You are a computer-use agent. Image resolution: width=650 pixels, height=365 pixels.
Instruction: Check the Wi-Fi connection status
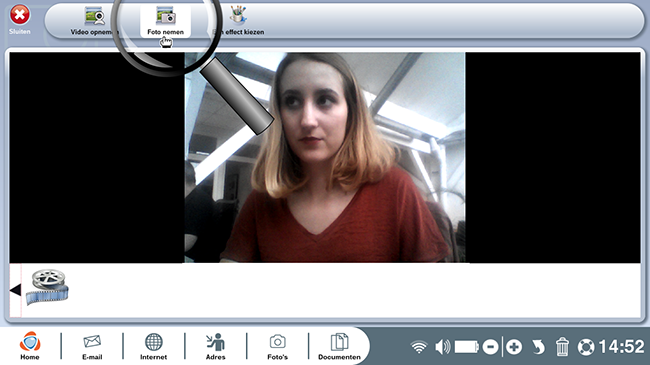click(419, 347)
